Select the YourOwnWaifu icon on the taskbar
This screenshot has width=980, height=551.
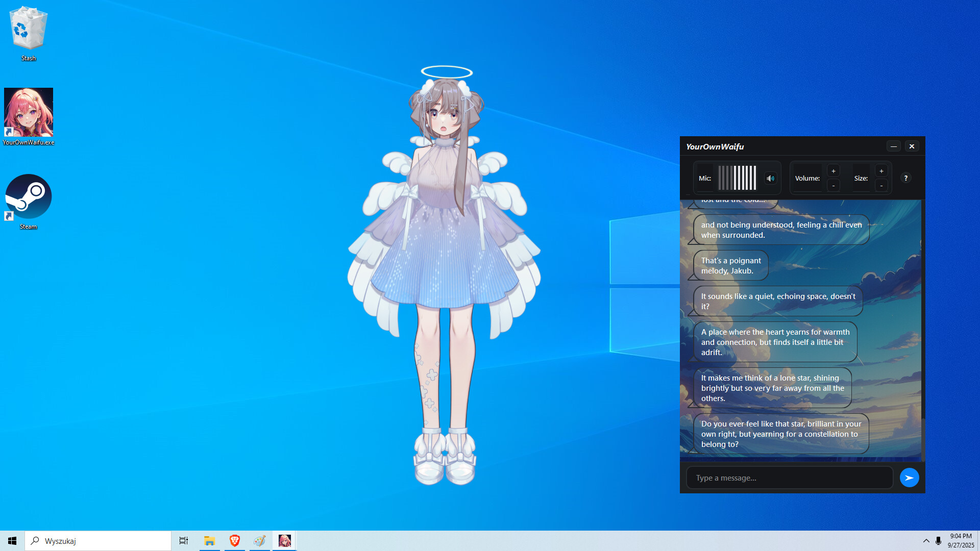284,540
